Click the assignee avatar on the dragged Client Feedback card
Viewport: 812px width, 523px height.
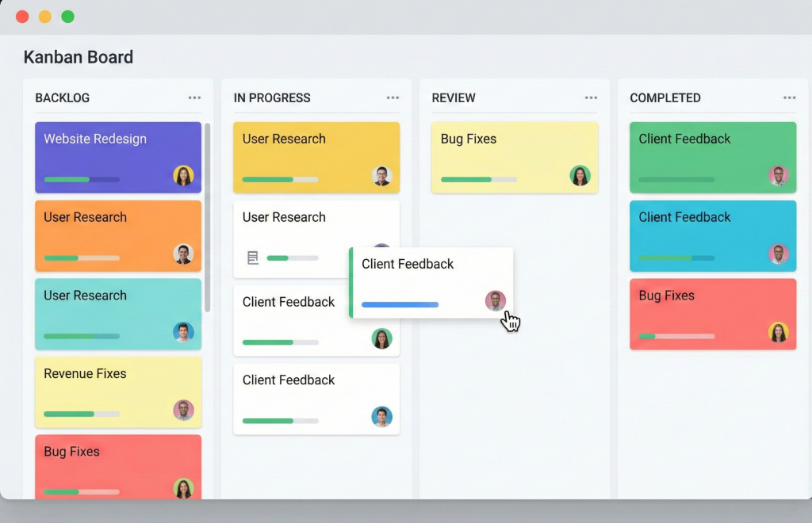click(x=495, y=301)
